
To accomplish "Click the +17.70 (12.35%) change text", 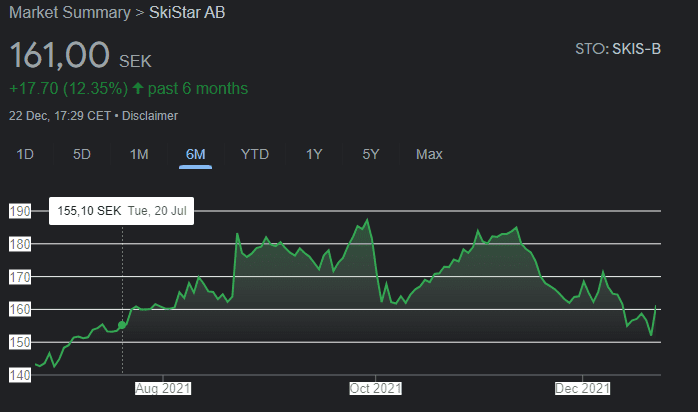I will pyautogui.click(x=69, y=89).
